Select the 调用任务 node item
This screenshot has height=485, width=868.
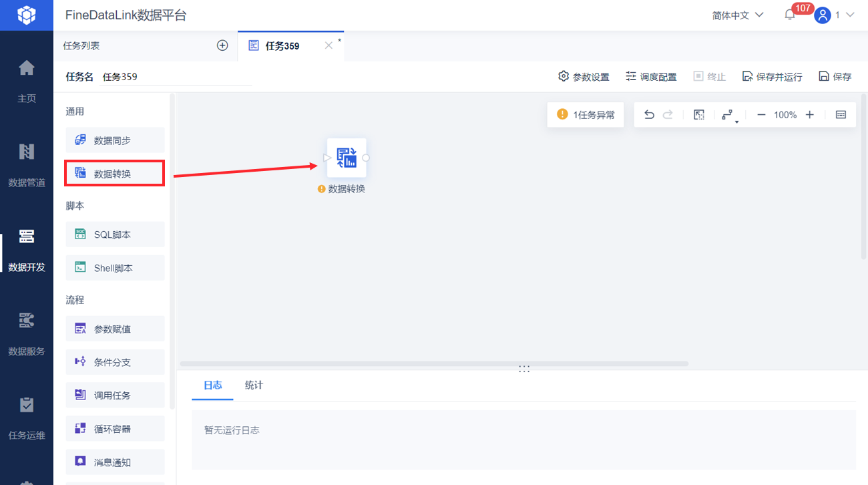coord(115,395)
